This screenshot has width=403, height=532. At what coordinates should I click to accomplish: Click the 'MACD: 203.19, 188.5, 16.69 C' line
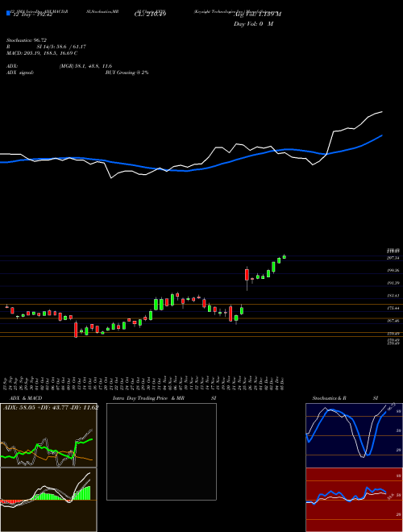click(x=42, y=53)
